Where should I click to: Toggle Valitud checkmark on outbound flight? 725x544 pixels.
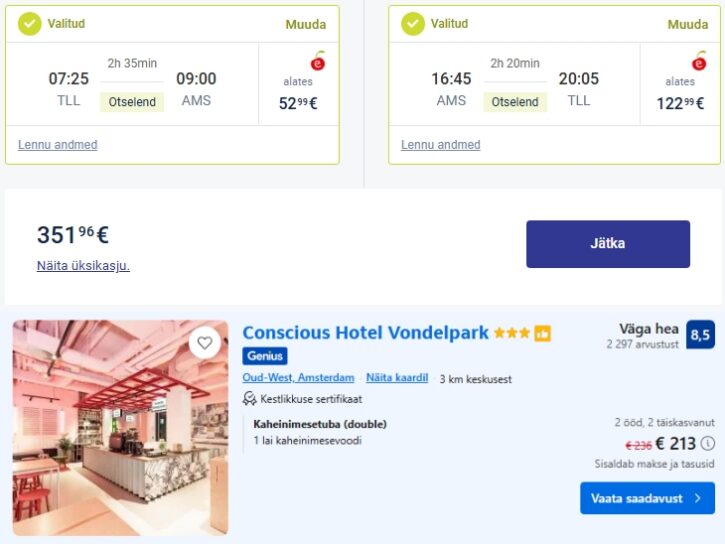tap(30, 23)
